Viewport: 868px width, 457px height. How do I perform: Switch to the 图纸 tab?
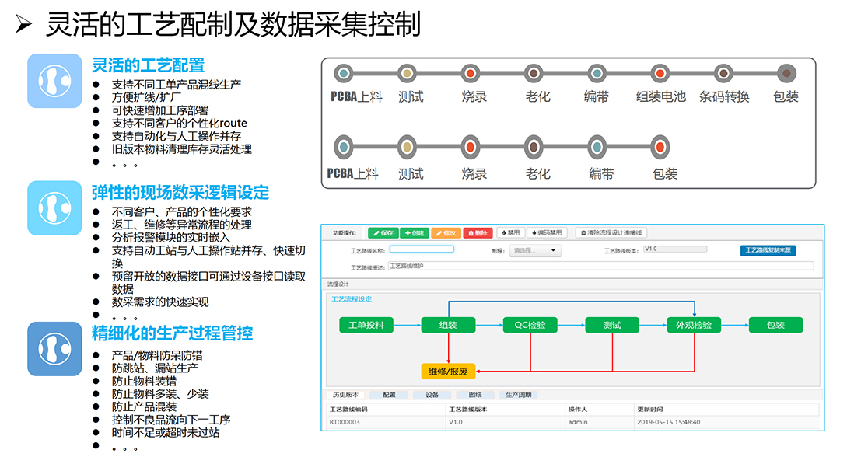(x=475, y=395)
